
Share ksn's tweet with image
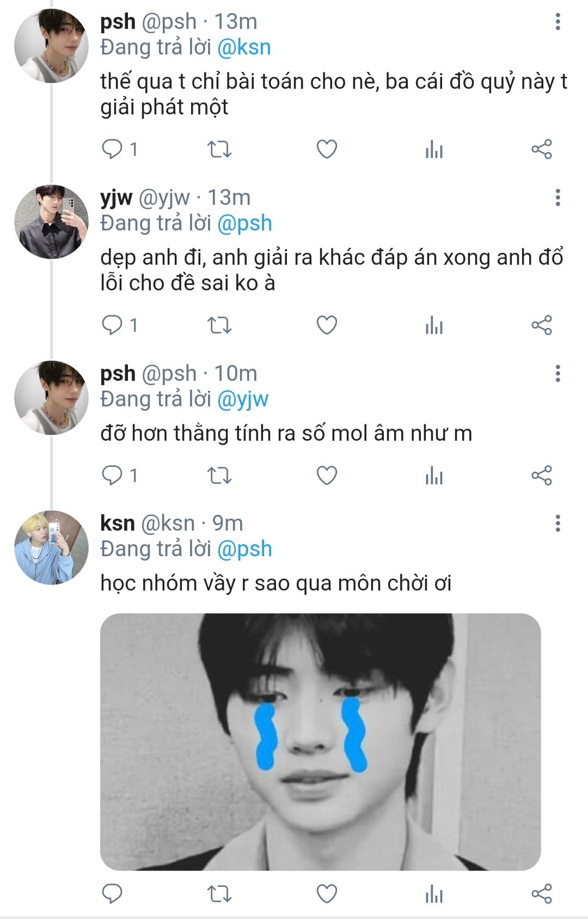pos(541,894)
